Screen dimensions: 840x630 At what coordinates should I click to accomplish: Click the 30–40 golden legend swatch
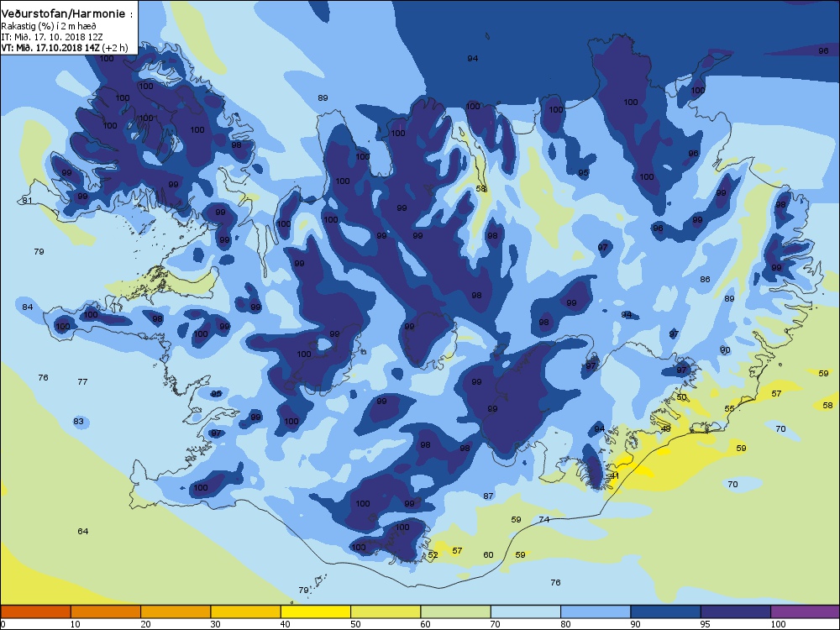pyautogui.click(x=246, y=612)
